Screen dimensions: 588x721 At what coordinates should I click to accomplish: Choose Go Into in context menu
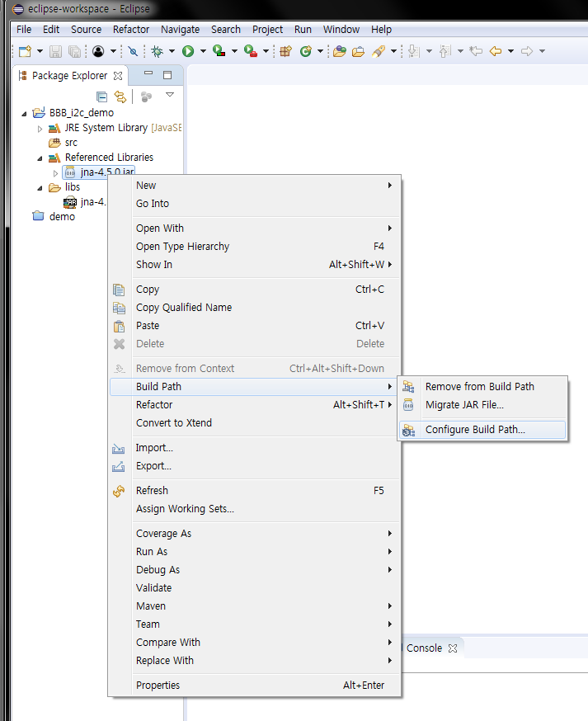pyautogui.click(x=255, y=204)
